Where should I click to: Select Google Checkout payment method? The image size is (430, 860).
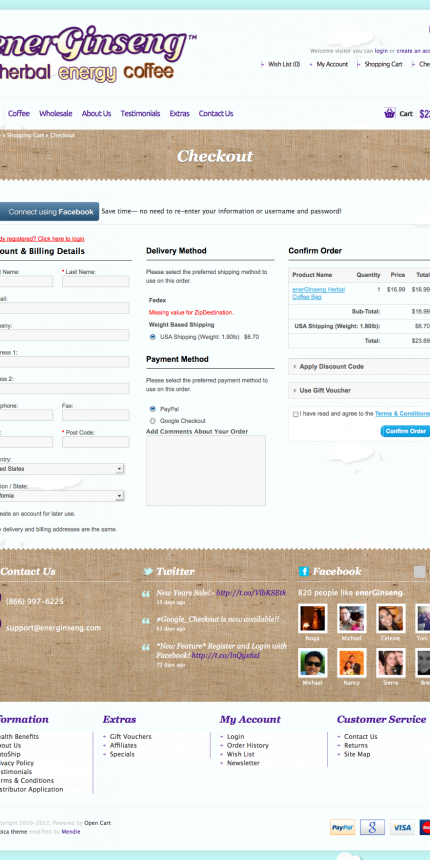point(152,421)
